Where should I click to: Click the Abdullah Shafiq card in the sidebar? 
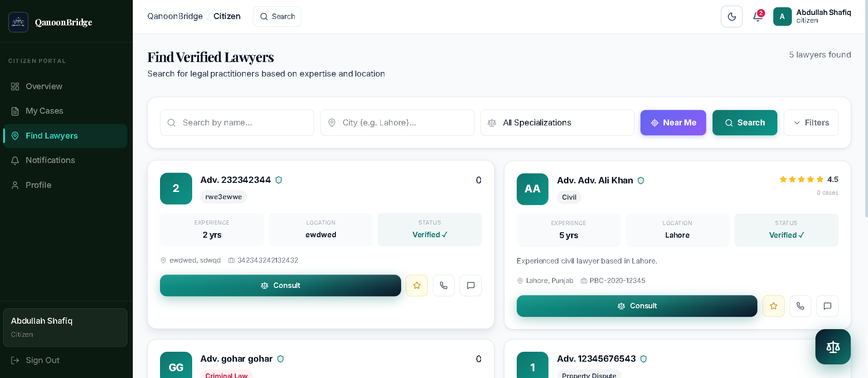(65, 328)
